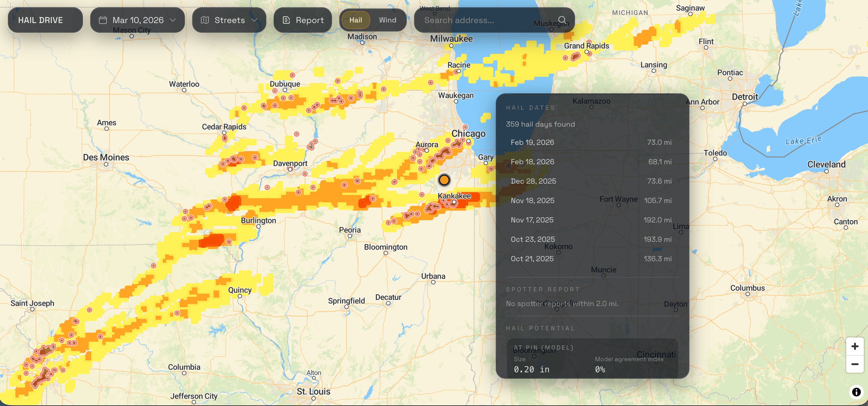Open the calendar date picker icon
Viewport: 868px width, 406px height.
[x=104, y=20]
